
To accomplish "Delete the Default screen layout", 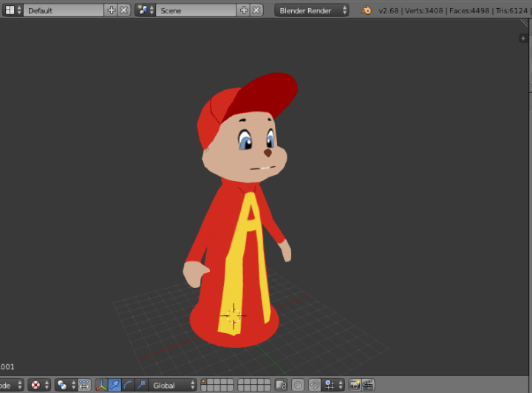I will 123,10.
